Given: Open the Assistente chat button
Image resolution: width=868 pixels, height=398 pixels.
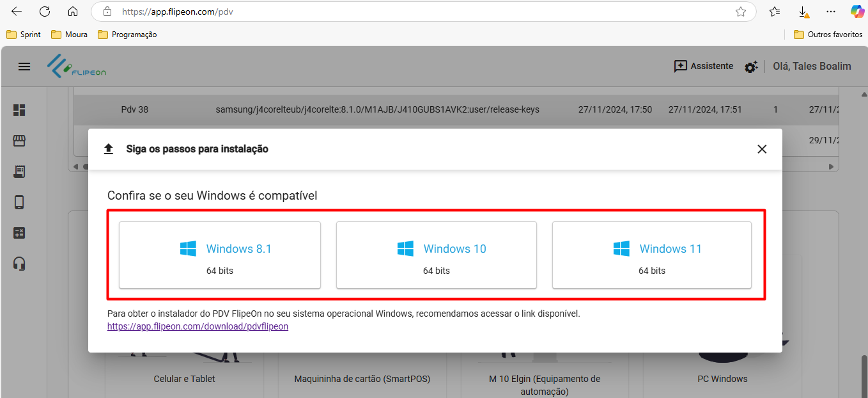Looking at the screenshot, I should point(704,67).
